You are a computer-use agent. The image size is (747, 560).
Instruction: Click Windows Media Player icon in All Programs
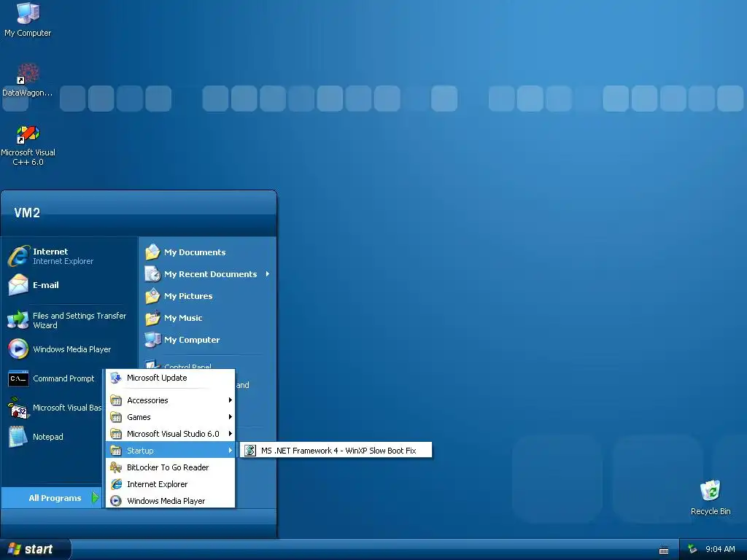[x=116, y=501]
